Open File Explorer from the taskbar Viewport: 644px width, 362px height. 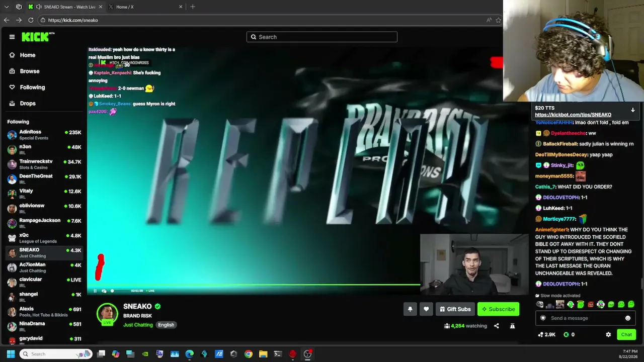point(263,354)
